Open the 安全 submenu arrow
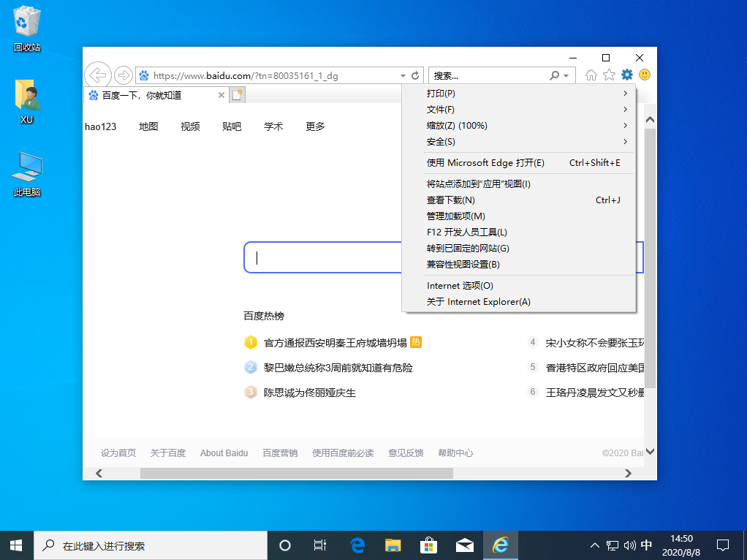This screenshot has width=747, height=560. pyautogui.click(x=625, y=141)
